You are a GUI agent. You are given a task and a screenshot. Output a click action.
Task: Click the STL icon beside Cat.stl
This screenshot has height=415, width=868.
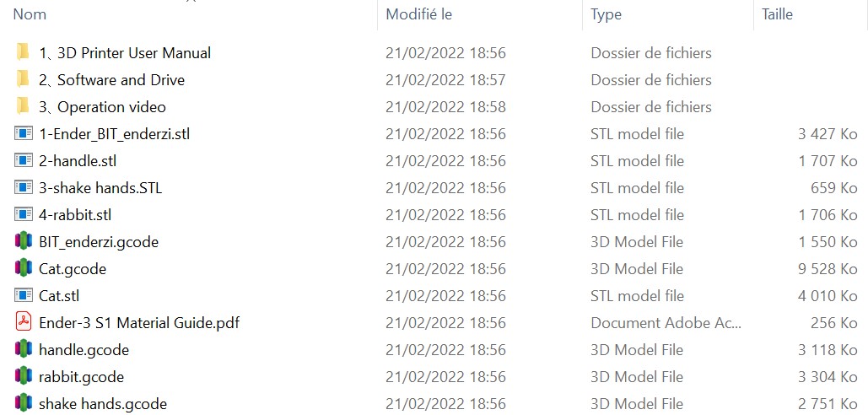pos(23,295)
